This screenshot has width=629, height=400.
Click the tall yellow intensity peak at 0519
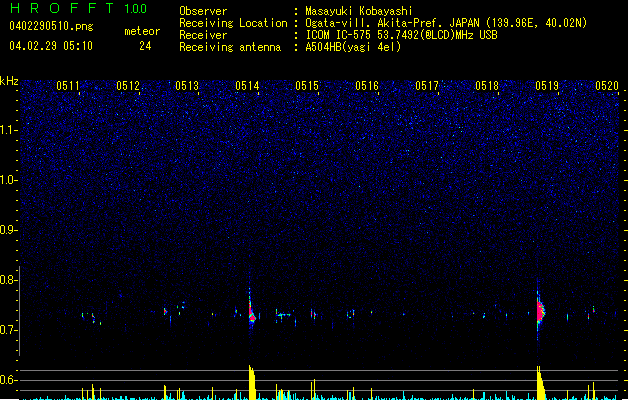(x=541, y=383)
